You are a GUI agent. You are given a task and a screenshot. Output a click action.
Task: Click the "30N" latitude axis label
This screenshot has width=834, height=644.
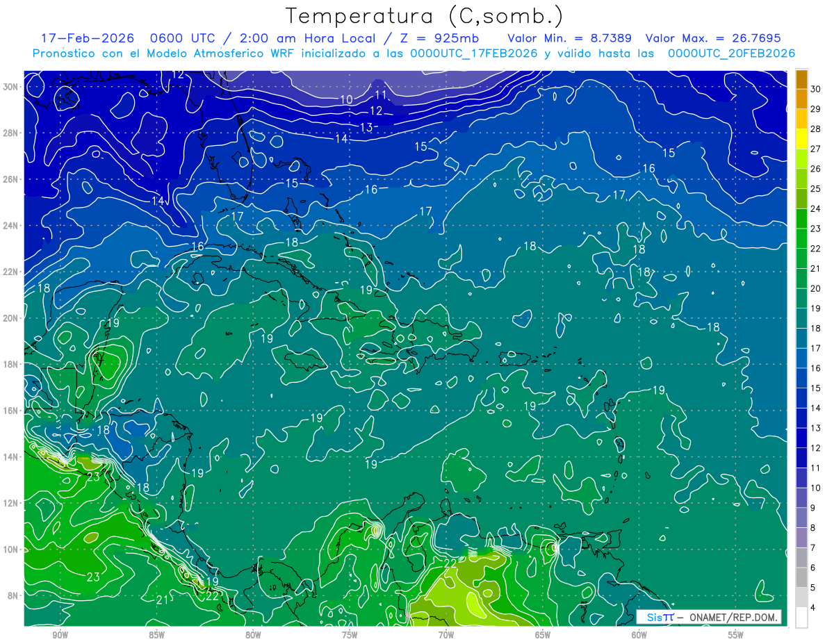12,86
